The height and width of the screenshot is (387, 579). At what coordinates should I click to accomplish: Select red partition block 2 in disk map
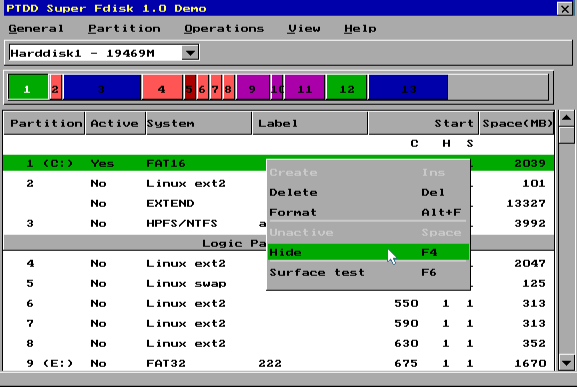point(56,88)
